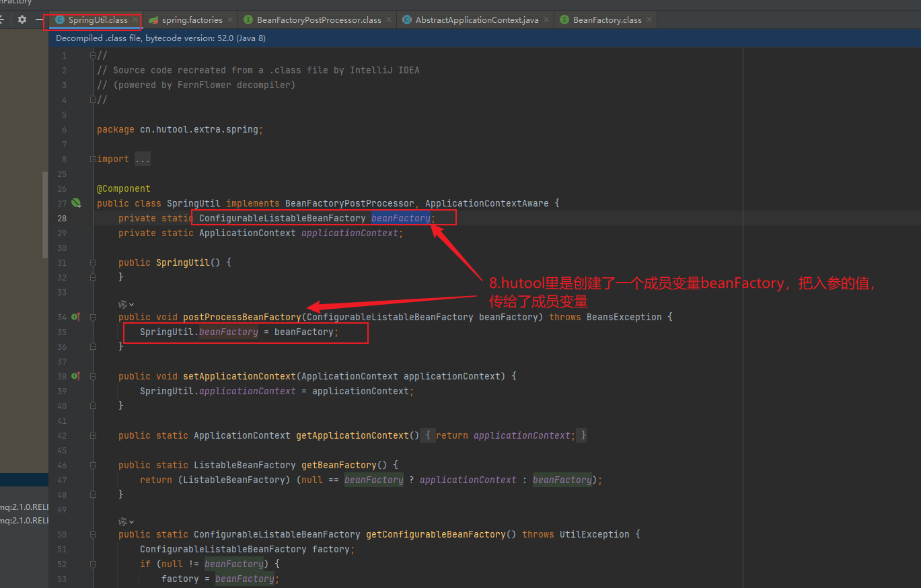This screenshot has width=921, height=588.
Task: Click the implements-method gutter icon on line 34
Action: (76, 316)
